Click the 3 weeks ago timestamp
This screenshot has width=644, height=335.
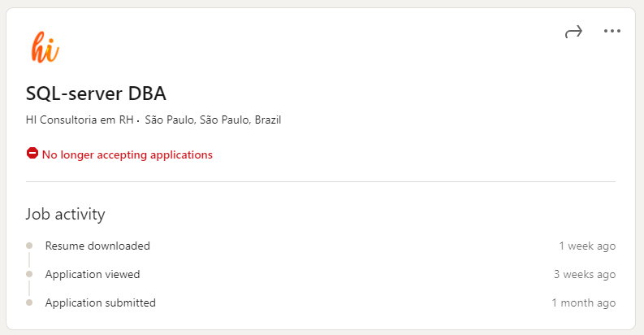pos(584,274)
